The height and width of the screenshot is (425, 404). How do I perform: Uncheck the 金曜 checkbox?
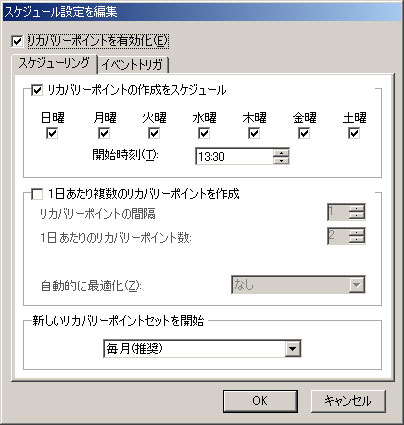pyautogui.click(x=304, y=133)
